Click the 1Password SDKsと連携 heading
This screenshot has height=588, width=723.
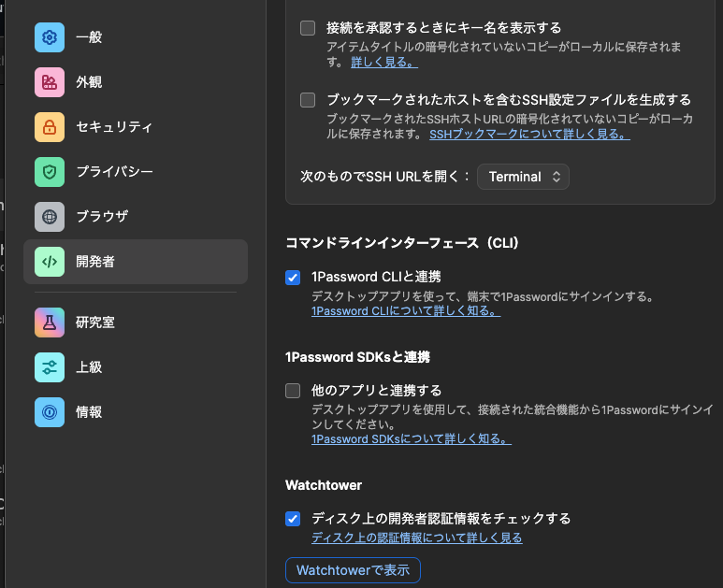(x=357, y=357)
